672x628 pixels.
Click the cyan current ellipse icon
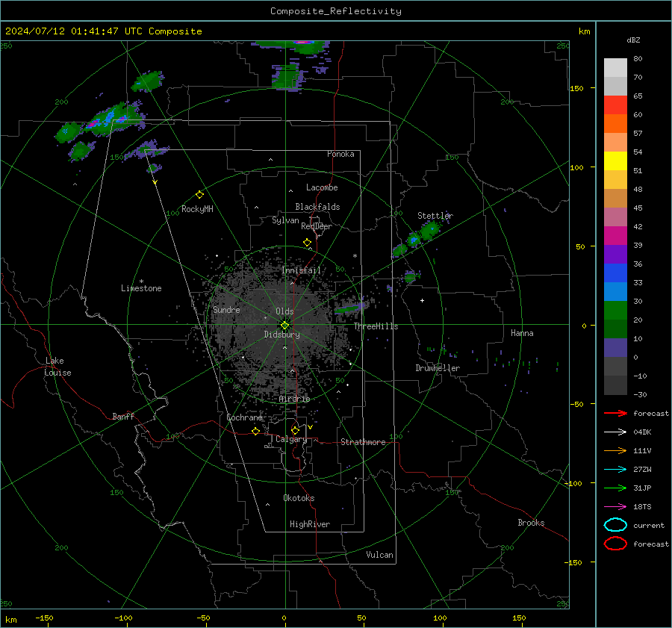[615, 525]
